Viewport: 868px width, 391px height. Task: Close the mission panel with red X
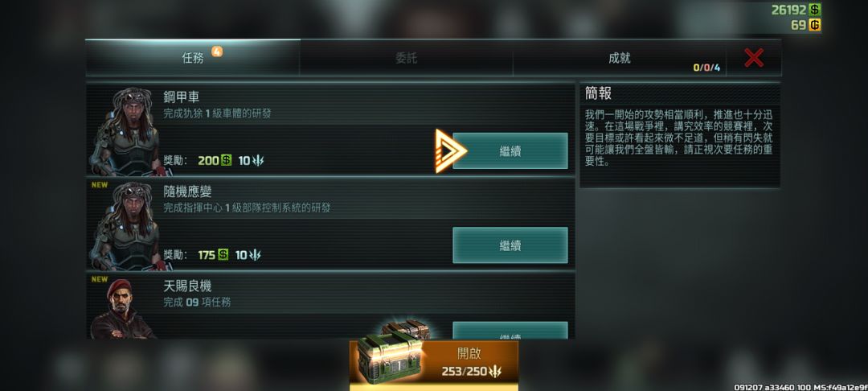click(x=753, y=58)
